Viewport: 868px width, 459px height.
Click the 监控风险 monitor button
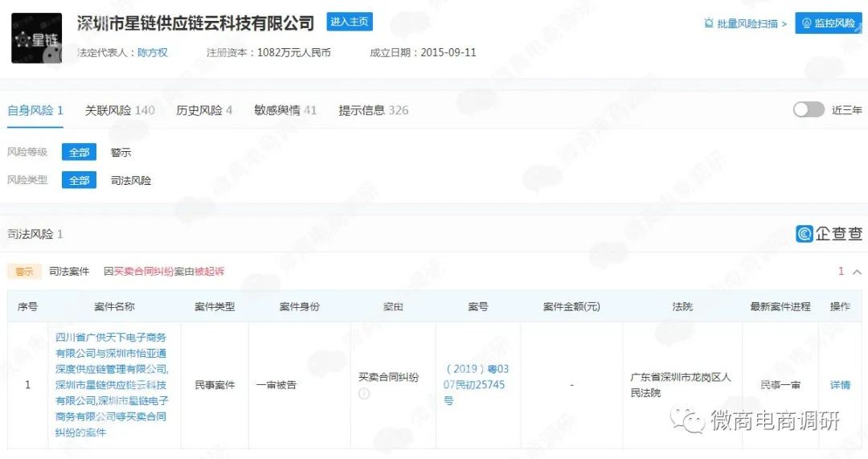pos(828,23)
